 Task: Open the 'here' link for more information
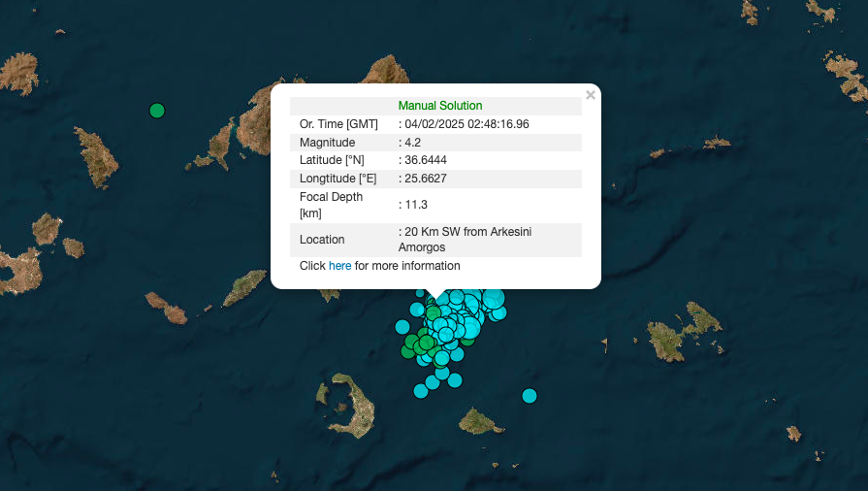(x=339, y=266)
